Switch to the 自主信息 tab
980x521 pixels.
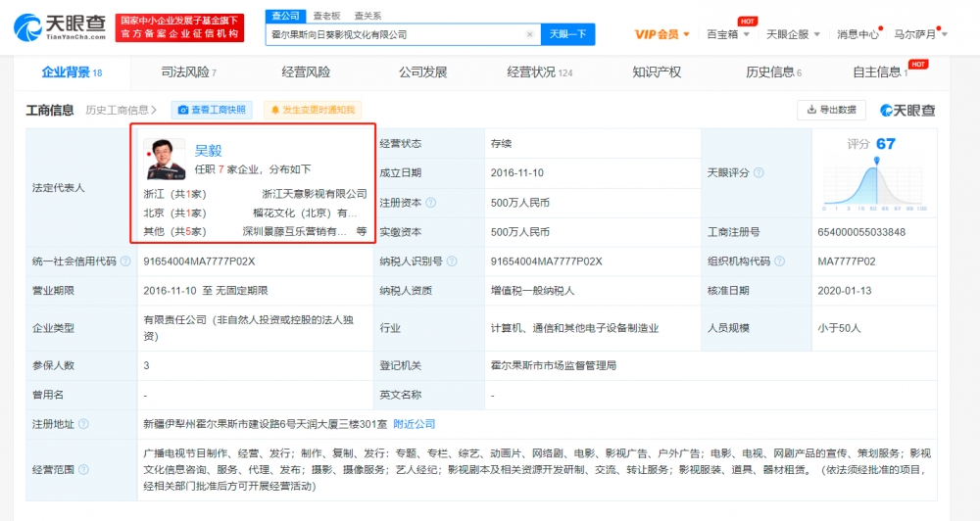click(881, 72)
